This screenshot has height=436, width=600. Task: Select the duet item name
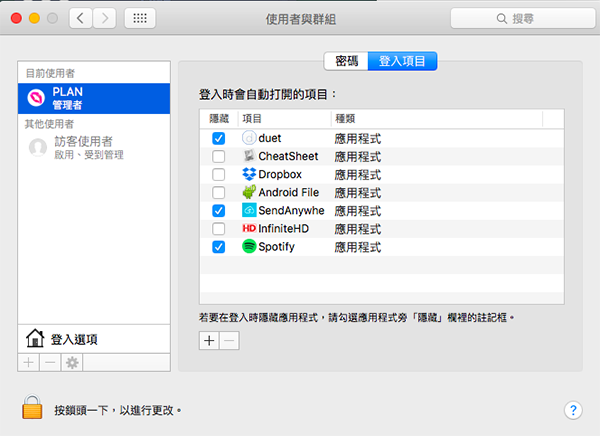click(270, 138)
